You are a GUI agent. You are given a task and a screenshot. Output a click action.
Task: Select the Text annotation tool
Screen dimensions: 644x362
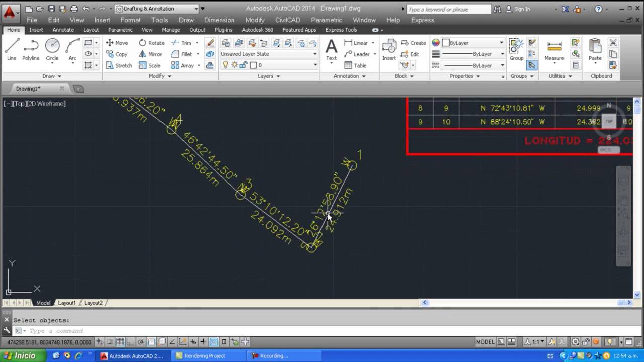pos(331,50)
